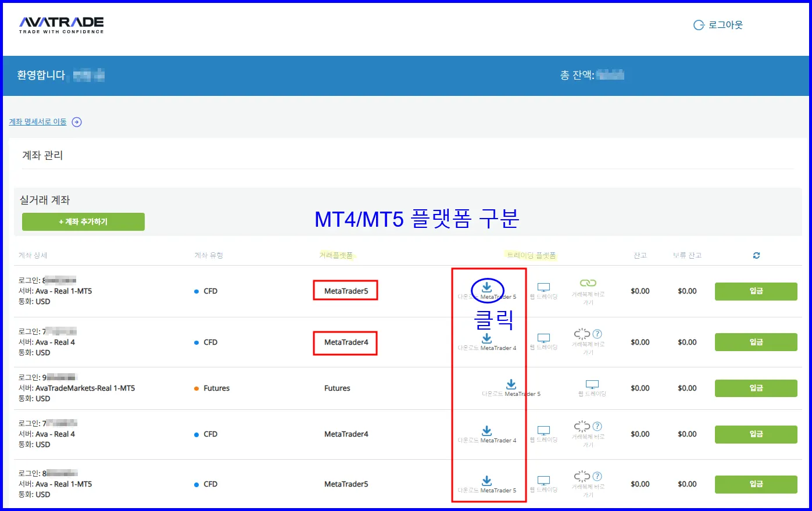Click the orange dot beside Futures account type
Screen dimensions: 812x511
click(196, 388)
